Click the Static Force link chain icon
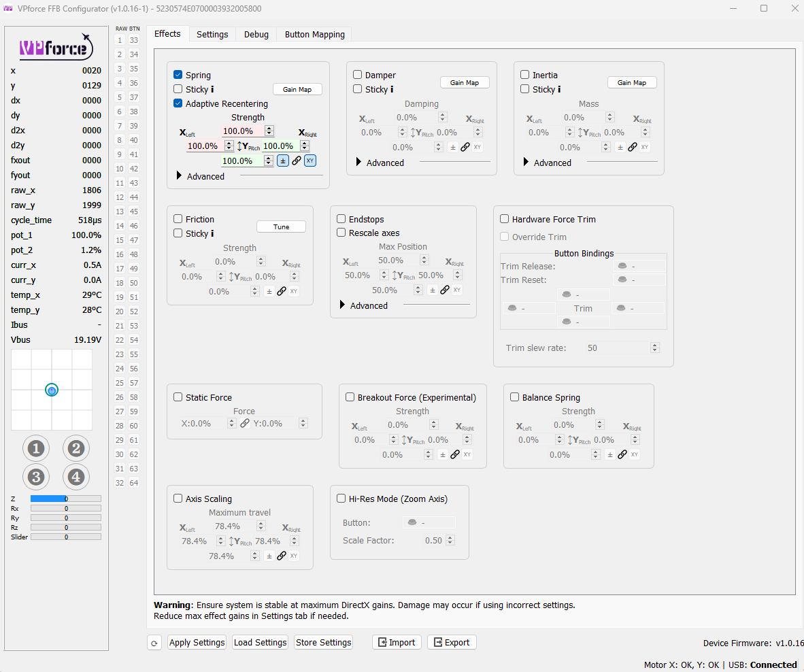The height and width of the screenshot is (672, 804). coord(245,423)
